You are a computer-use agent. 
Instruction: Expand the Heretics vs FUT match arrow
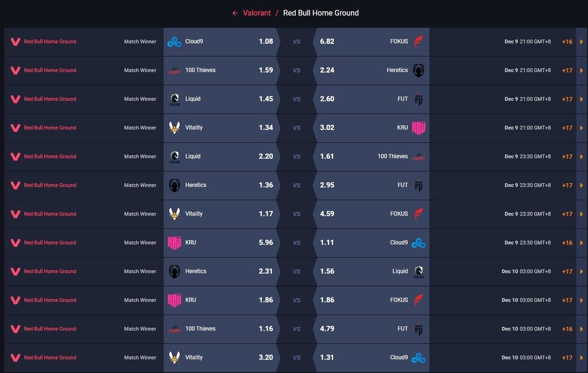click(x=581, y=186)
